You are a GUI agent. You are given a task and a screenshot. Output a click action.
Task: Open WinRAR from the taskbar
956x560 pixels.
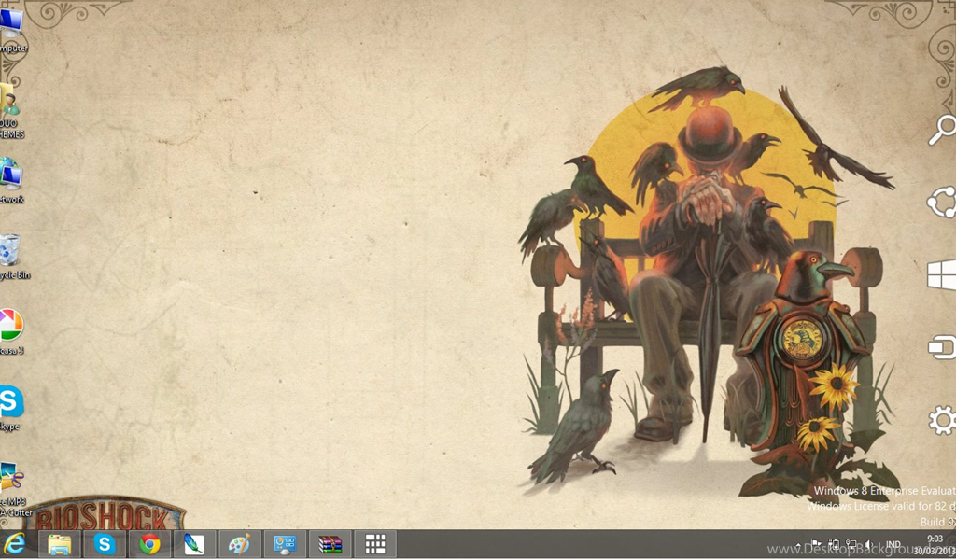pyautogui.click(x=330, y=543)
